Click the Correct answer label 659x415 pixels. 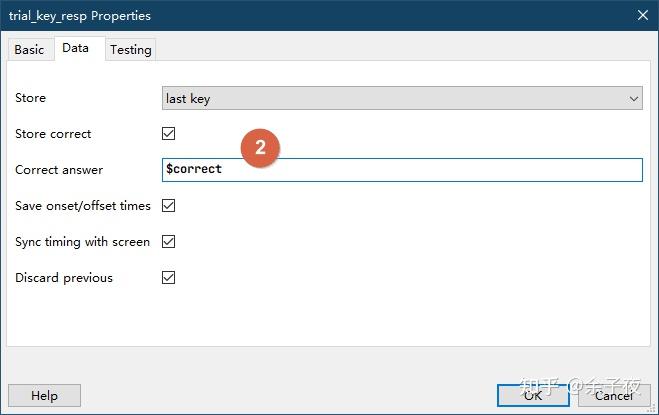(59, 170)
